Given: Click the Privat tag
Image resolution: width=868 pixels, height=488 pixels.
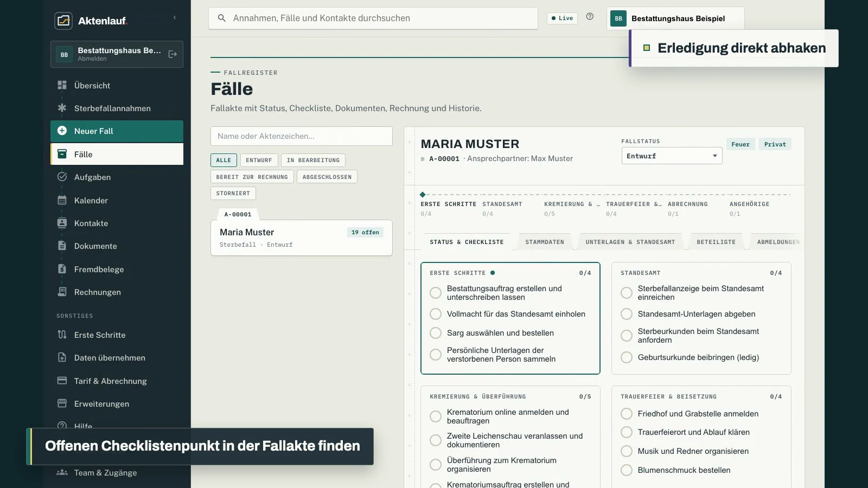Looking at the screenshot, I should [x=775, y=144].
